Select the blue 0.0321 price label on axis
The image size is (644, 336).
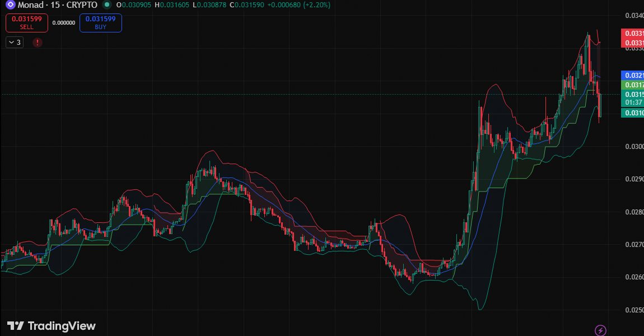[x=633, y=75]
